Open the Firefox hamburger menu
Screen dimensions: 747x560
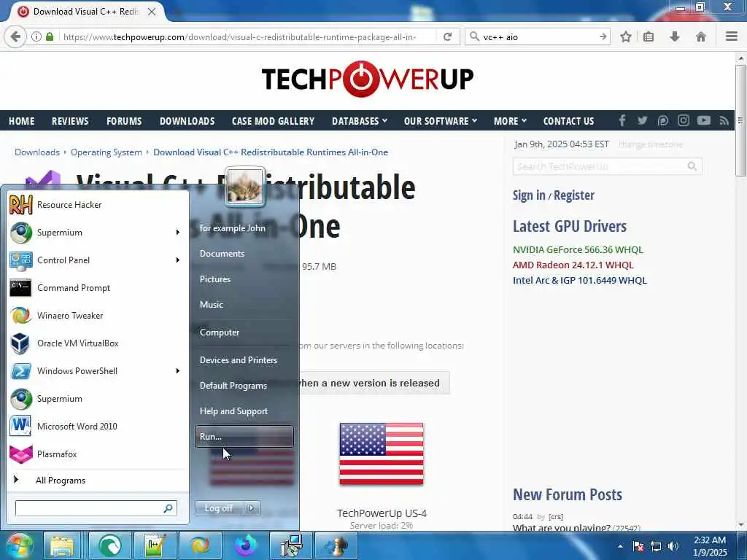732,36
